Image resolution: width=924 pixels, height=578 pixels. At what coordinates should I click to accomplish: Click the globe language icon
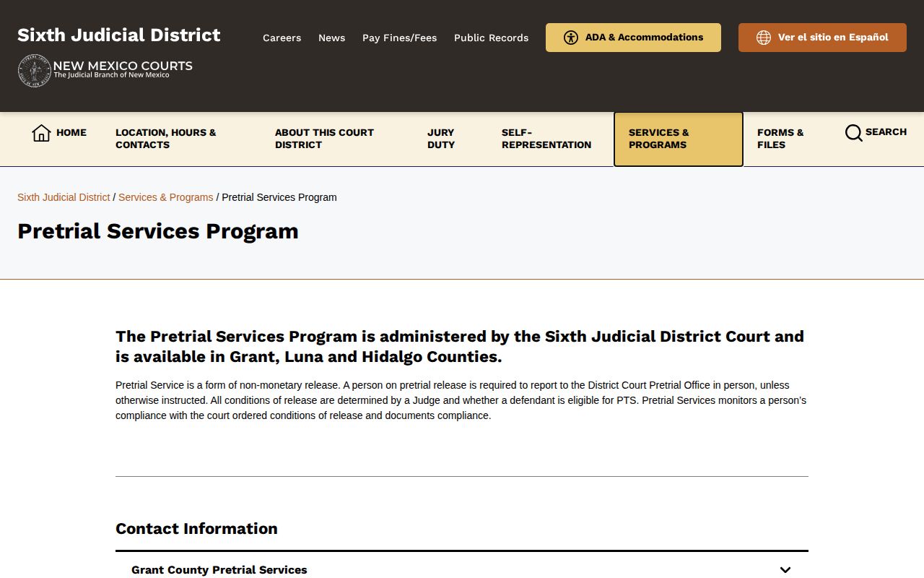[x=764, y=38]
